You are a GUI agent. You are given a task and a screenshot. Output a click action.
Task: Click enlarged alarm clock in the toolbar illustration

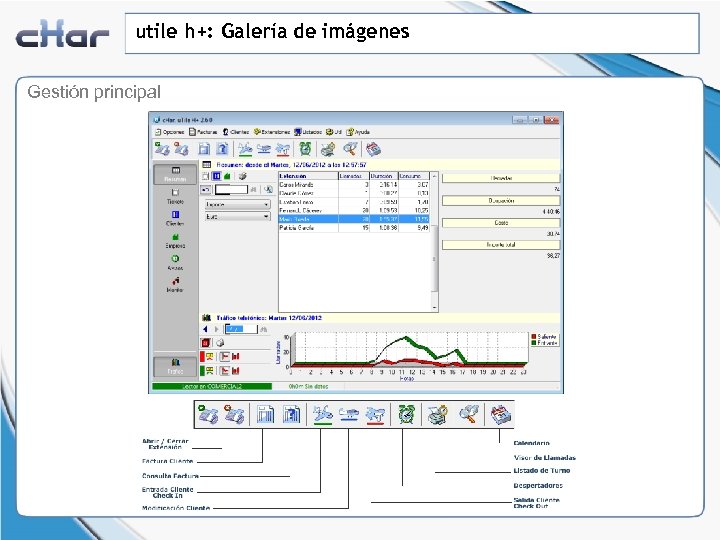coord(406,414)
